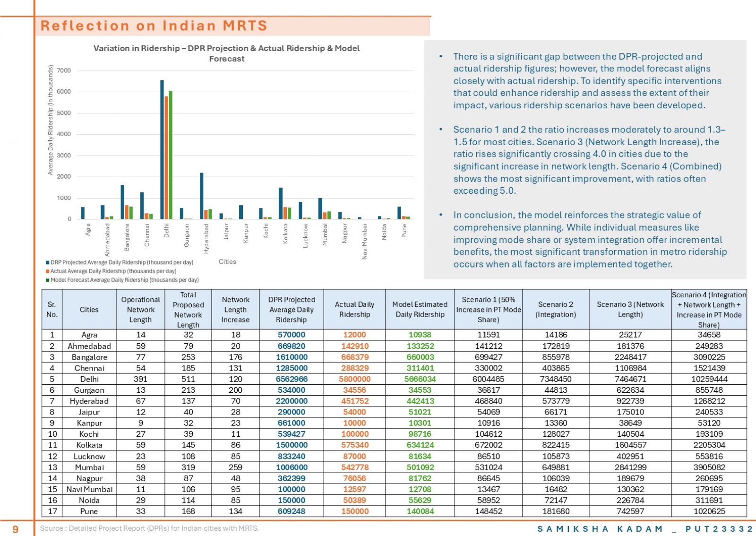Click the 'Cities' column header in the table
Image resolution: width=756 pixels, height=536 pixels.
[89, 310]
